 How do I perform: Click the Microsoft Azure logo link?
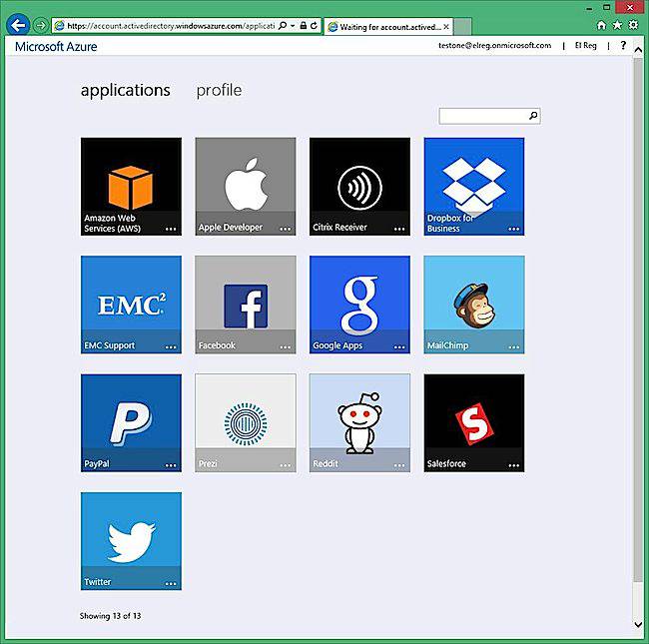pyautogui.click(x=56, y=46)
